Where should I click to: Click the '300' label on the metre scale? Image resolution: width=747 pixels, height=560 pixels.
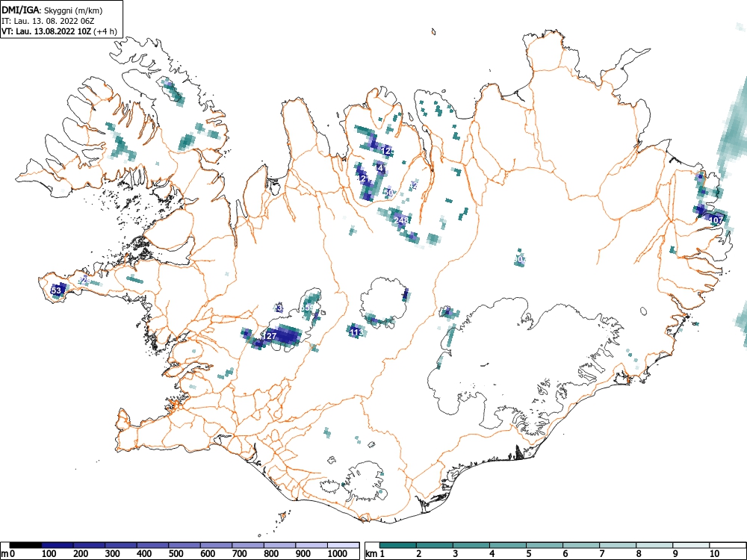(x=113, y=554)
